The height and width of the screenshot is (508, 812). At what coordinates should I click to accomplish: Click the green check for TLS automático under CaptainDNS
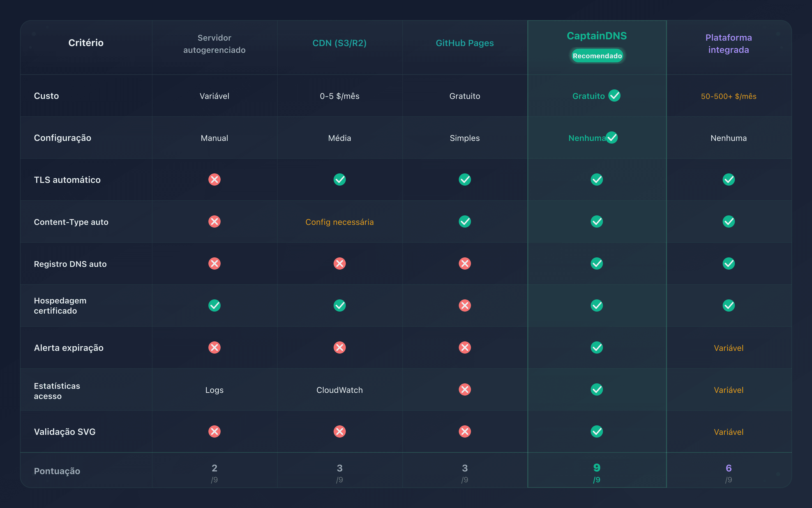[597, 179]
